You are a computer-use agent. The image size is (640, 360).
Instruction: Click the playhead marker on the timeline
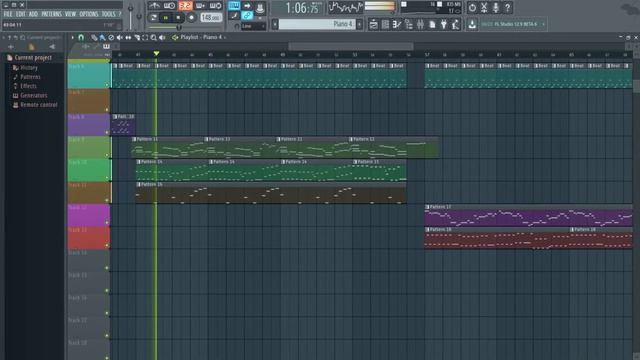click(156, 54)
